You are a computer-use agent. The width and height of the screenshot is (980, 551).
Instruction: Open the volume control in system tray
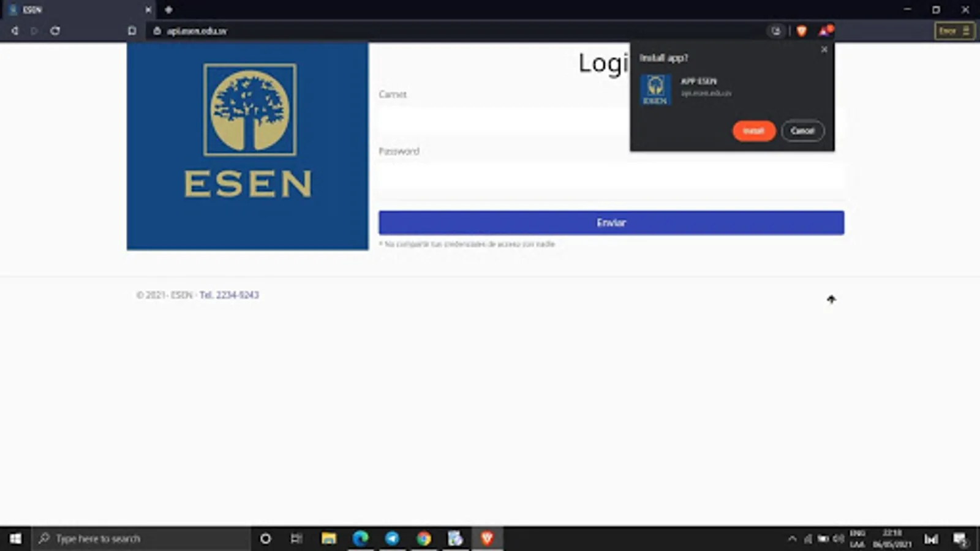click(839, 539)
